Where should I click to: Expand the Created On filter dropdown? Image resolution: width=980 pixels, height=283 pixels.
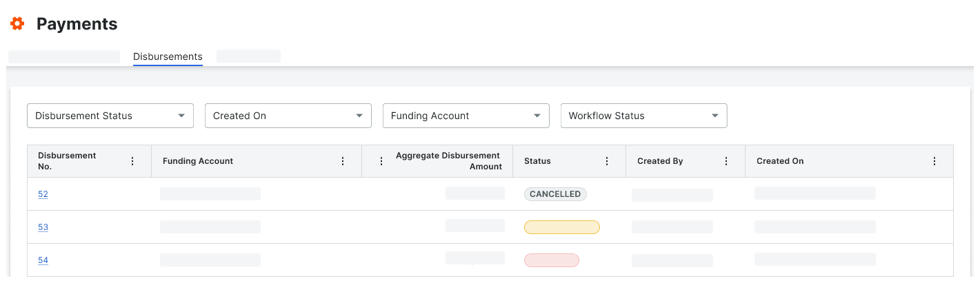(288, 116)
